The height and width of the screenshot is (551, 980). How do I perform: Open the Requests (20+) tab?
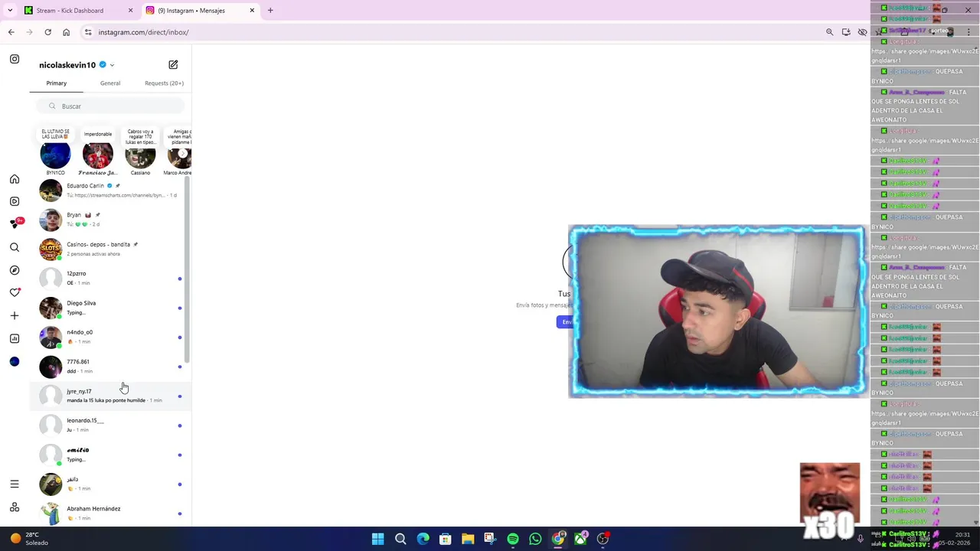pos(164,83)
